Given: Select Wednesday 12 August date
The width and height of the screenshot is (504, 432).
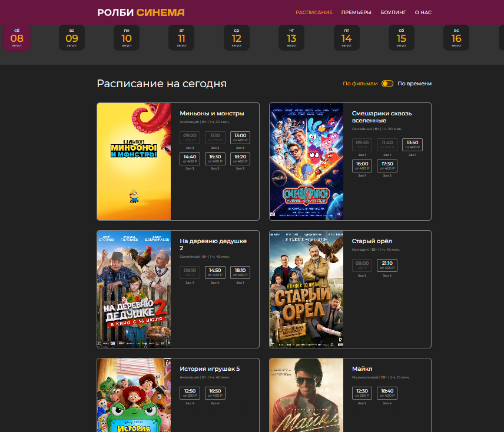Looking at the screenshot, I should [237, 38].
